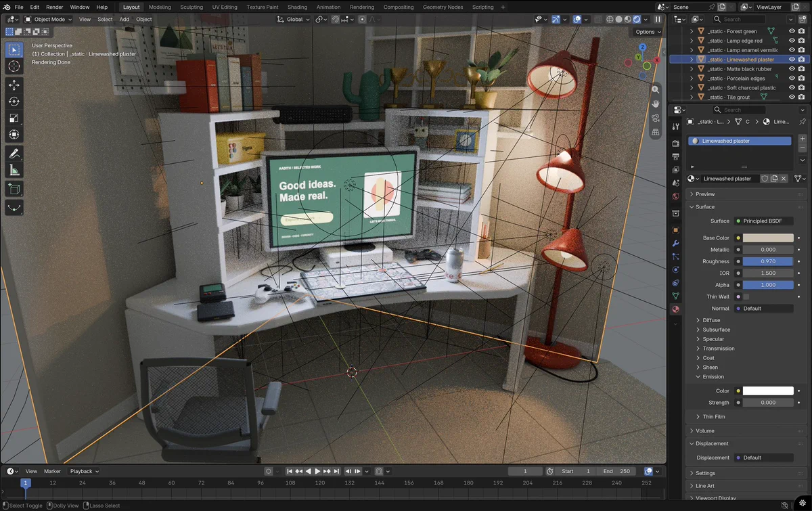Open the viewport Options popover
The width and height of the screenshot is (812, 511).
[x=648, y=32]
